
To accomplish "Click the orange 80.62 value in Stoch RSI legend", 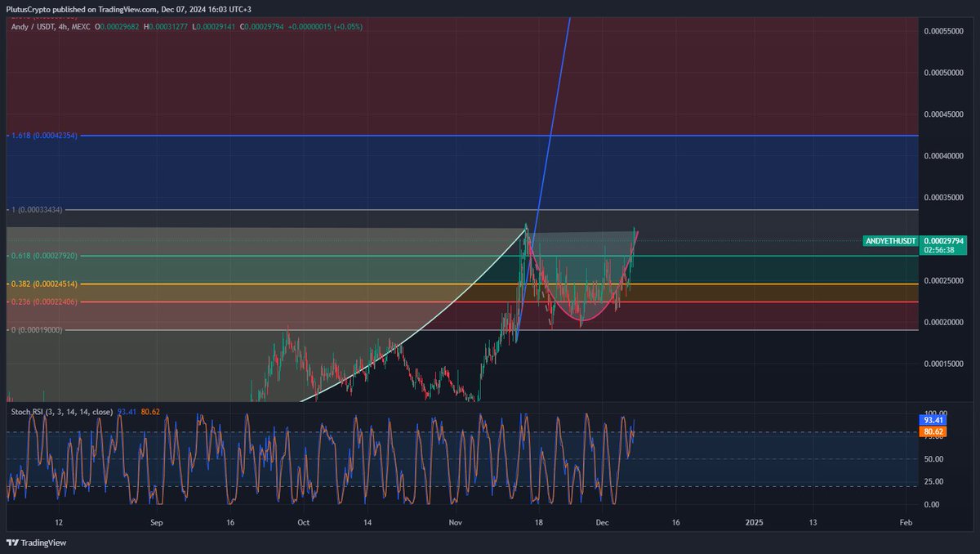I will [x=149, y=411].
